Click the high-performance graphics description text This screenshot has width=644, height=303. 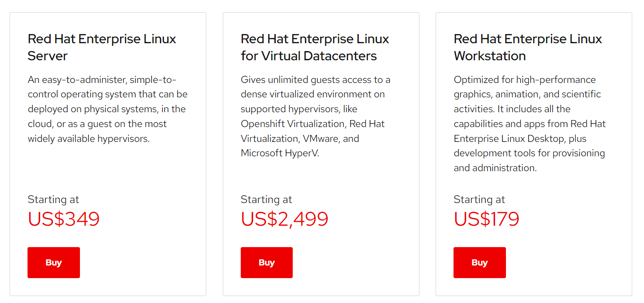pyautogui.click(x=530, y=124)
